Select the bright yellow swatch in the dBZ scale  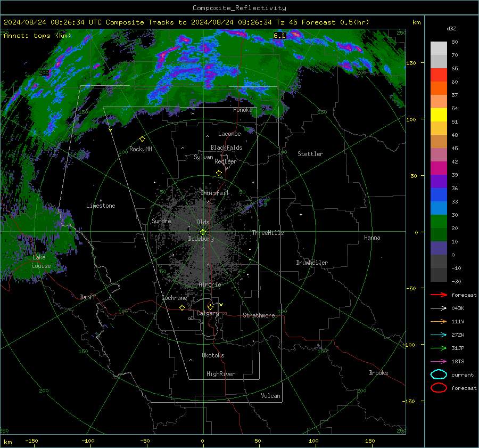[439, 115]
